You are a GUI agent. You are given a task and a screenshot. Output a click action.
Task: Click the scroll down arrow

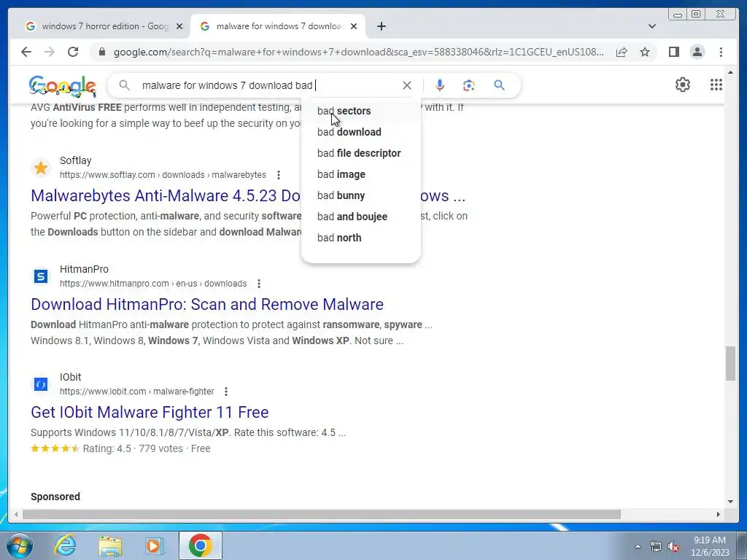(x=730, y=502)
